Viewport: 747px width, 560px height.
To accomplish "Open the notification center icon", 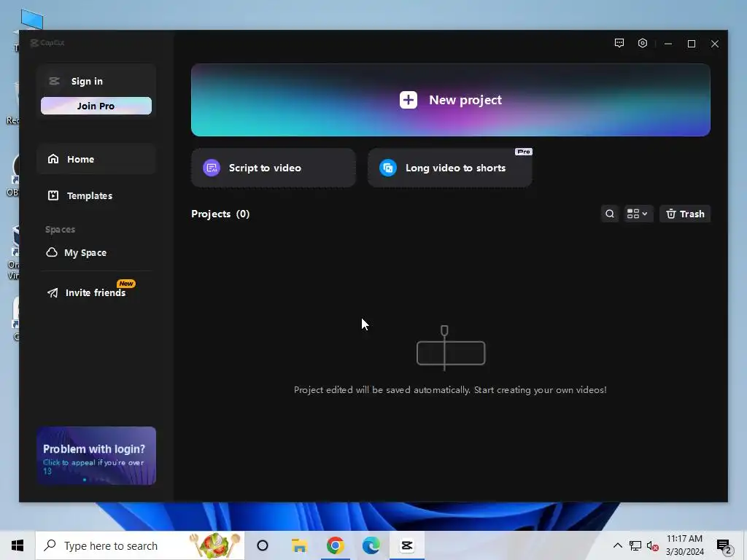I will 724,547.
